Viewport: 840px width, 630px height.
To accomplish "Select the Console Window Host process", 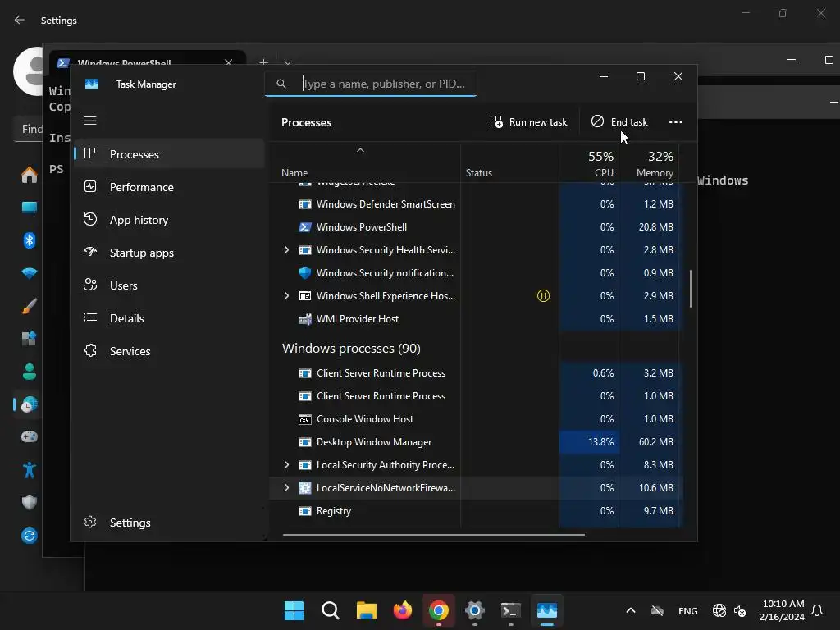I will tap(477, 419).
